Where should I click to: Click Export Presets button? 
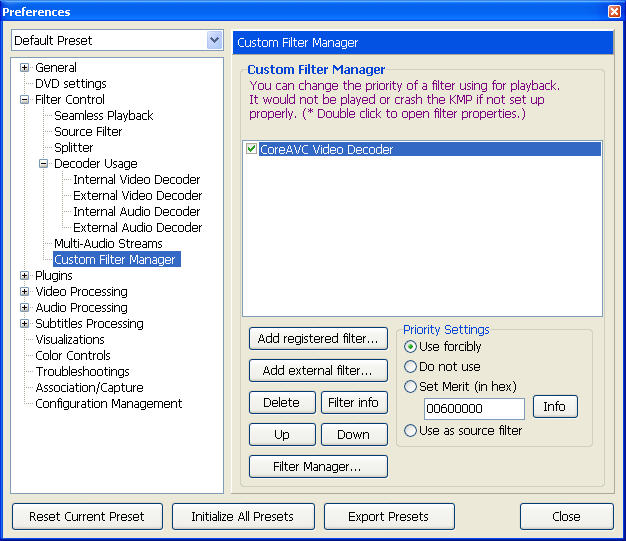tap(388, 517)
